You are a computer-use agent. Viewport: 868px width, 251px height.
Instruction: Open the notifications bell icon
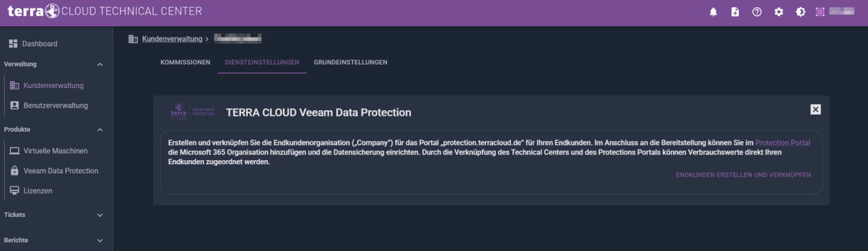[x=713, y=12]
